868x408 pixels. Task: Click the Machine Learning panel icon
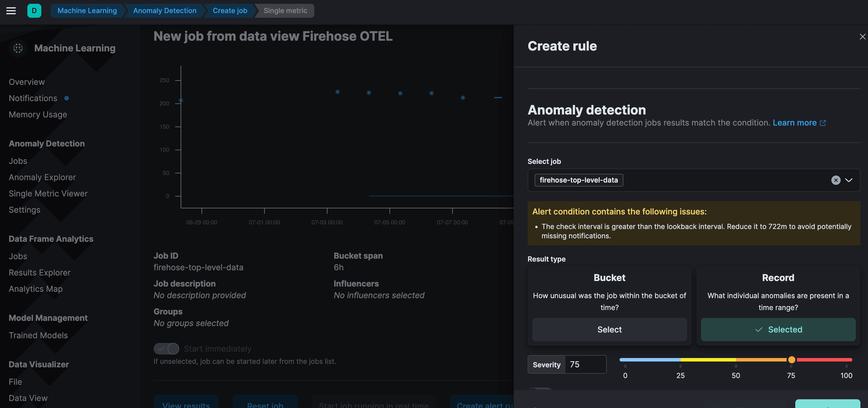(x=17, y=48)
